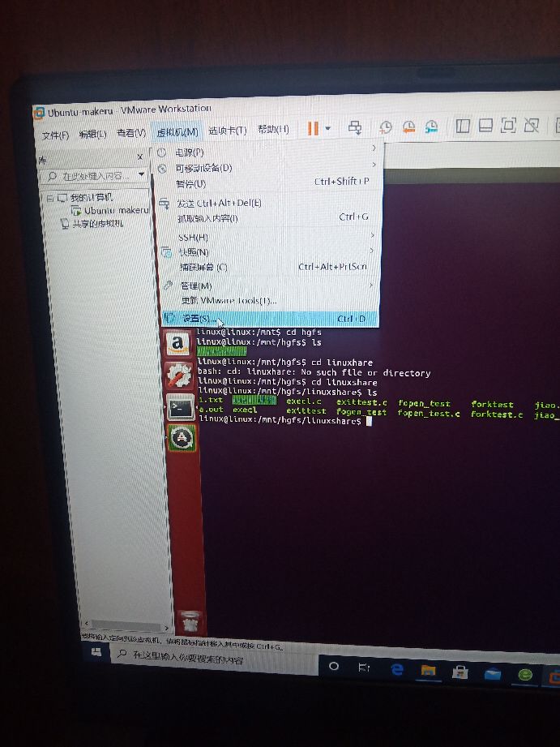Click the pause virtual machine toolbar icon
This screenshot has height=747, width=560.
pos(313,128)
